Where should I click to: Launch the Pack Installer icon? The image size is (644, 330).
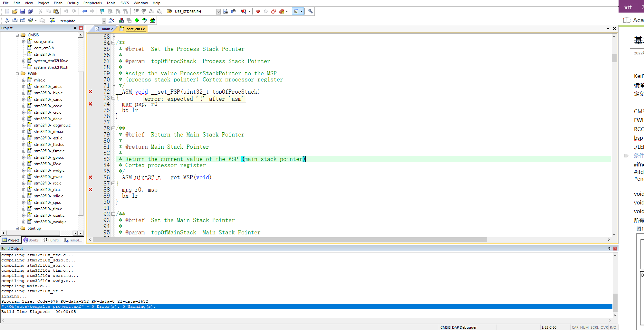point(152,20)
